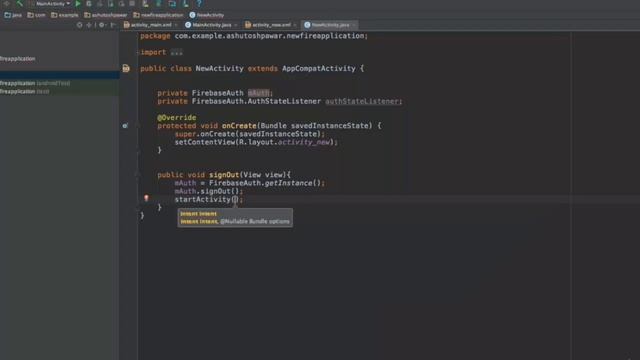
Task: Click the collapse-all icon in project panel
Action: point(89,25)
